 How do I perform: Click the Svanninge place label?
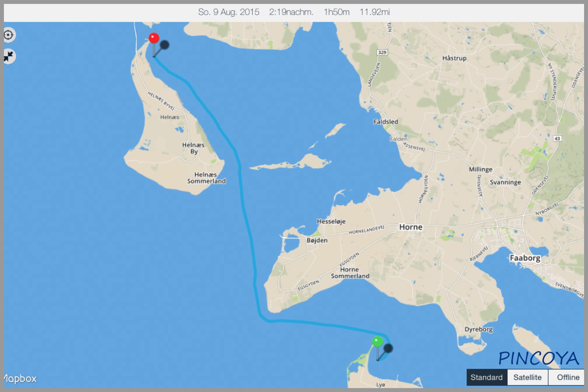(x=505, y=182)
